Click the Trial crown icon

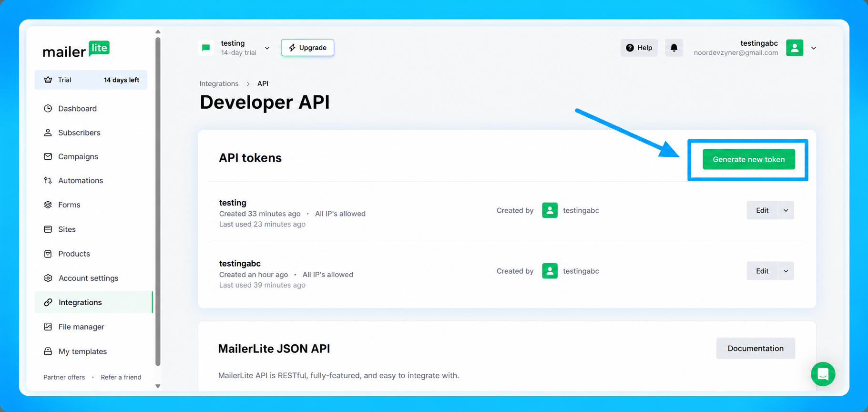point(48,80)
